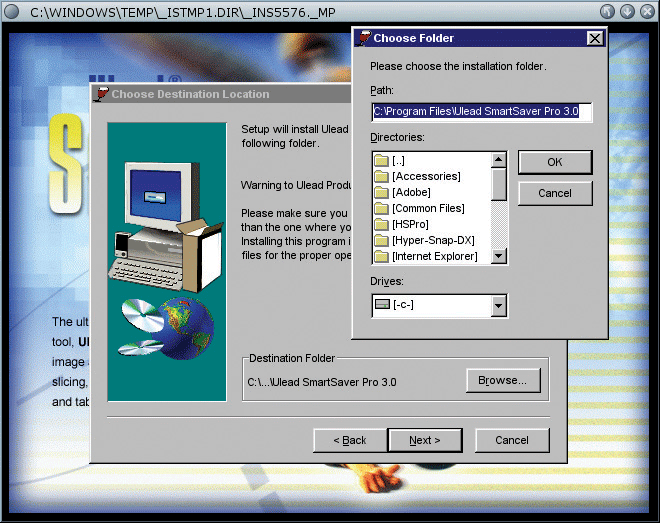Open the Drives dropdown list

point(498,306)
